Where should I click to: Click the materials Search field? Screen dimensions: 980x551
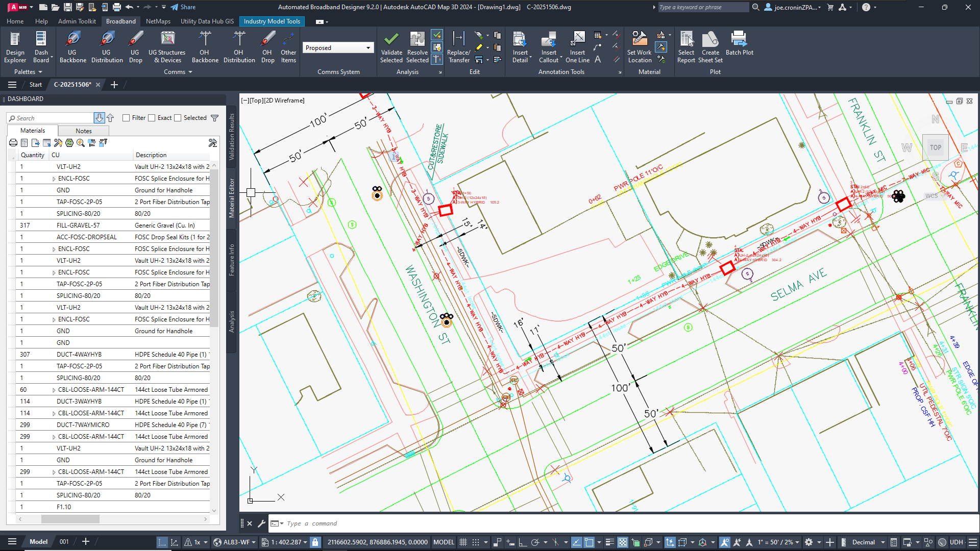click(x=51, y=118)
